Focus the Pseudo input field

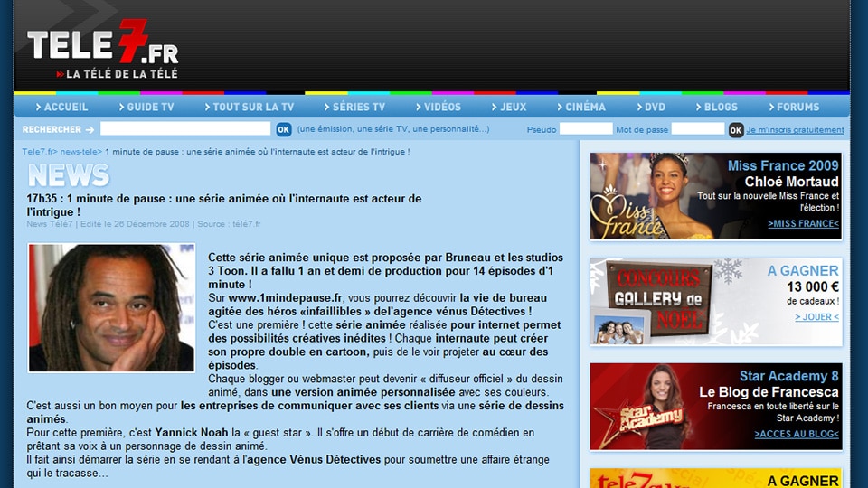click(586, 129)
